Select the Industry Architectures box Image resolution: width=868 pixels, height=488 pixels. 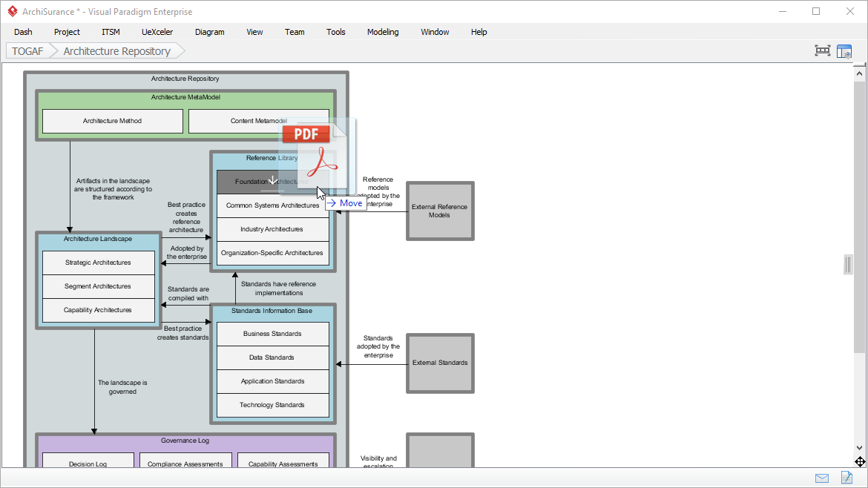tap(272, 229)
